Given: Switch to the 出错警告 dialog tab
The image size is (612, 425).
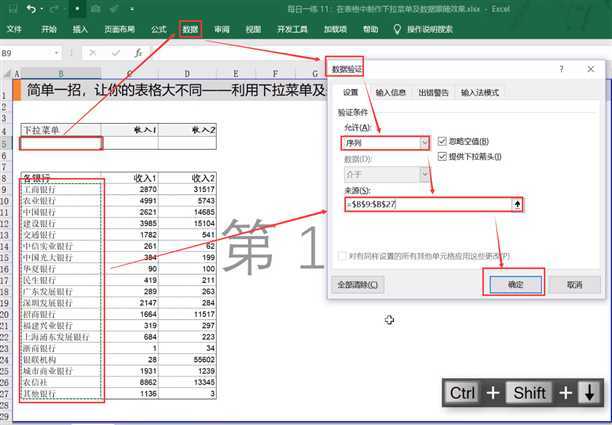Looking at the screenshot, I should (x=434, y=92).
